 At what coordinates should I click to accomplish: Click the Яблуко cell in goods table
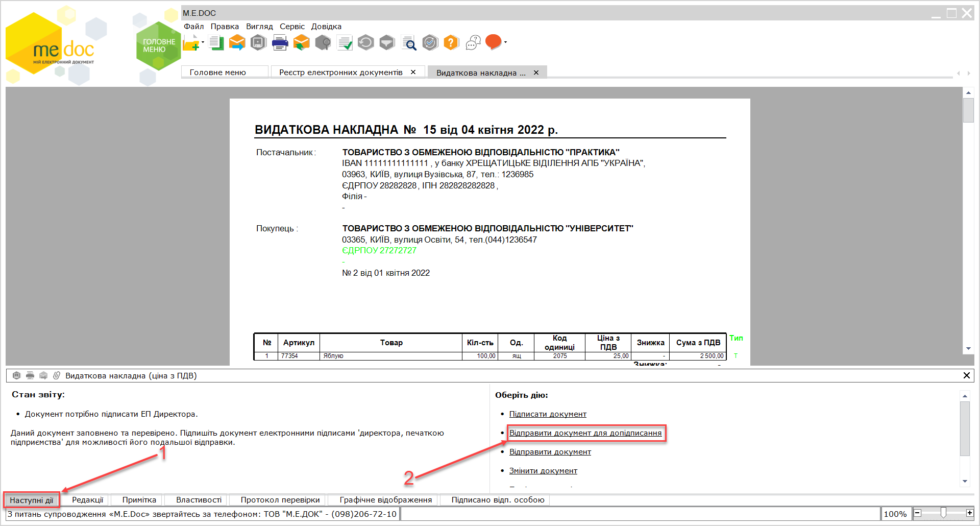pyautogui.click(x=391, y=356)
